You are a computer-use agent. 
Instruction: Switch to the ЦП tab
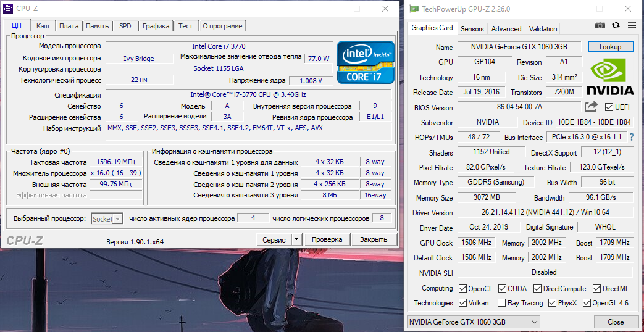pos(17,25)
